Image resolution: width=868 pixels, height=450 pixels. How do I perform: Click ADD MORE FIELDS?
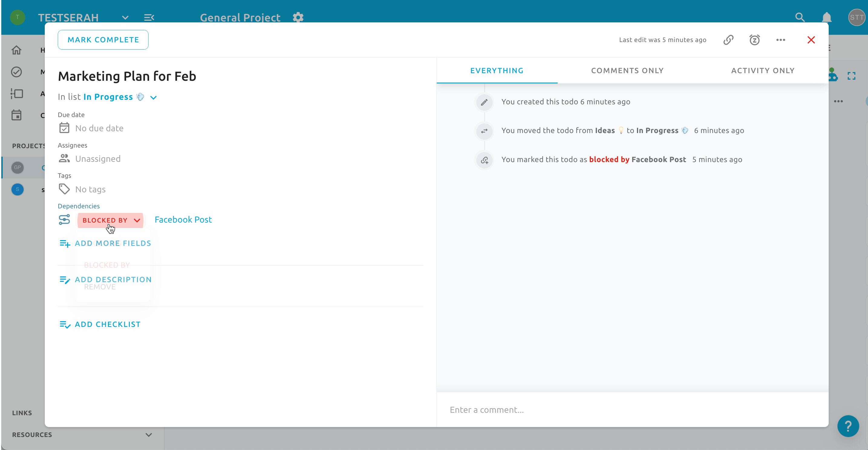coord(105,243)
